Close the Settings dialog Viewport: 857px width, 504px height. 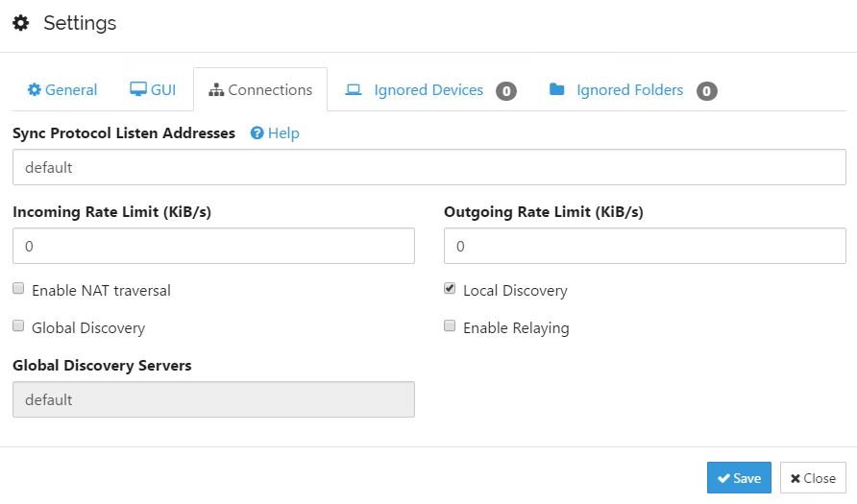tap(813, 478)
